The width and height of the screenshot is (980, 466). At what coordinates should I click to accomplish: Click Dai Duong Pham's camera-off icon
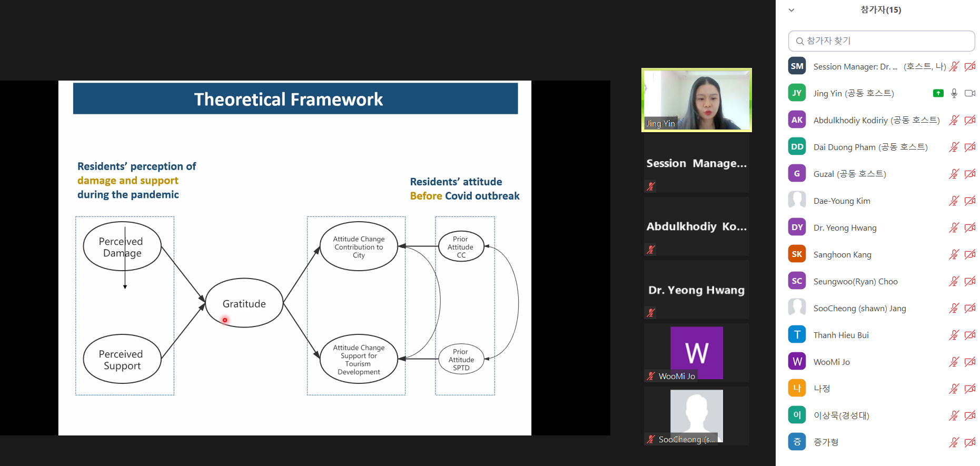point(970,147)
